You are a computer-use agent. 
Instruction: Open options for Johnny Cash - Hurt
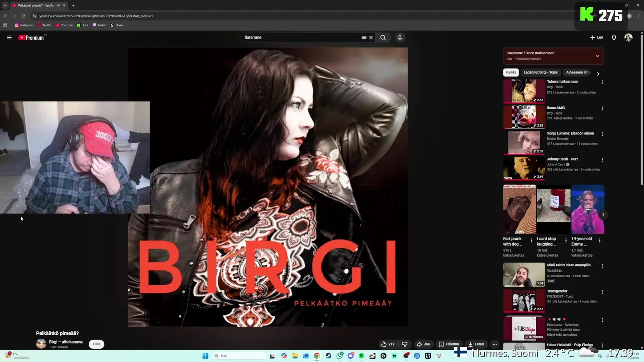coord(602,160)
